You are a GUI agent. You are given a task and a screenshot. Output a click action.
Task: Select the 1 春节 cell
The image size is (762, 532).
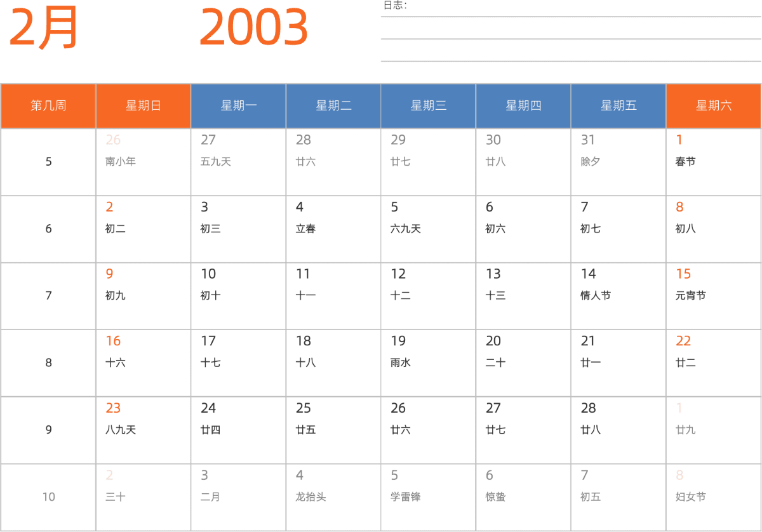[x=714, y=162]
